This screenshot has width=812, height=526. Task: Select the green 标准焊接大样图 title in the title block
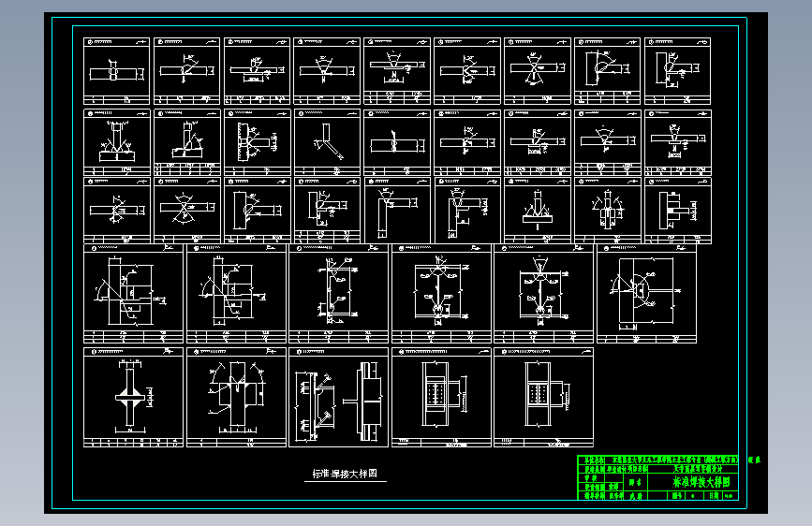(x=701, y=482)
